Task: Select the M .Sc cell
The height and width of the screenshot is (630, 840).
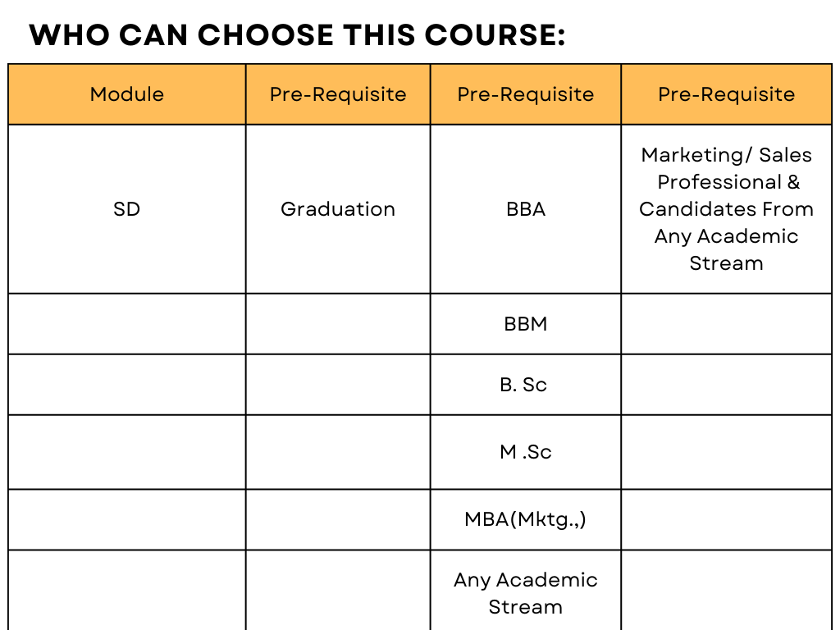Action: [x=526, y=452]
